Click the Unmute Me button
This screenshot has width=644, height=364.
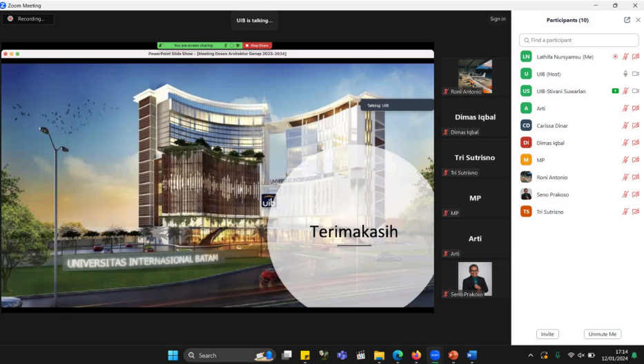click(602, 334)
